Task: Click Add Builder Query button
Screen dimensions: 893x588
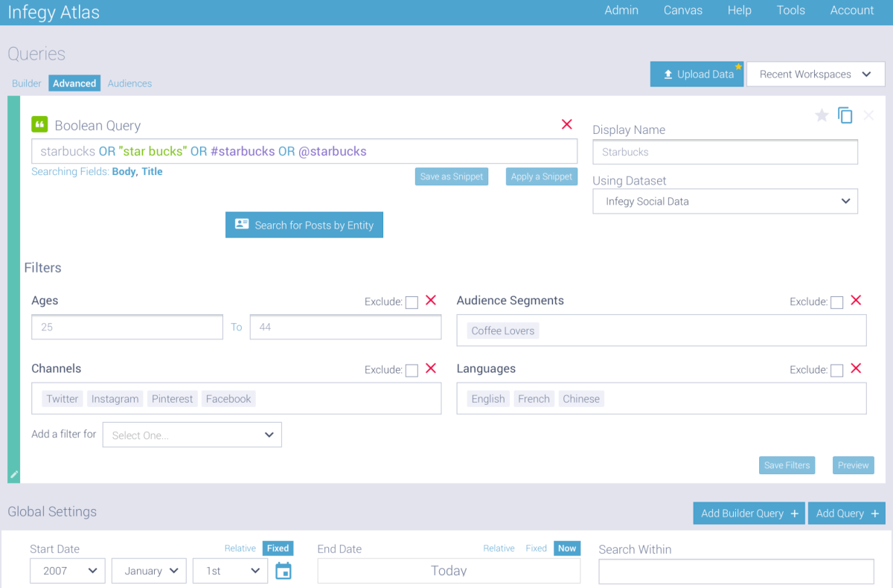Action: [x=749, y=513]
